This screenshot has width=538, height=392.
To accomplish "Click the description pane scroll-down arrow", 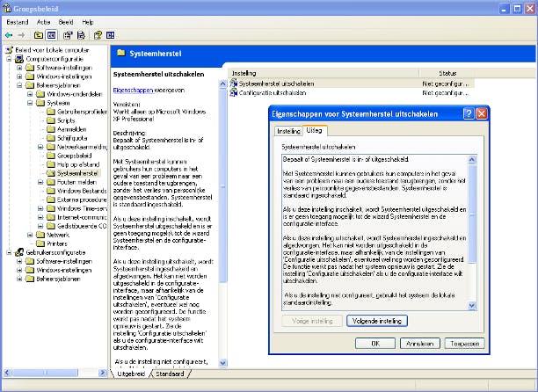I will pyautogui.click(x=223, y=362).
